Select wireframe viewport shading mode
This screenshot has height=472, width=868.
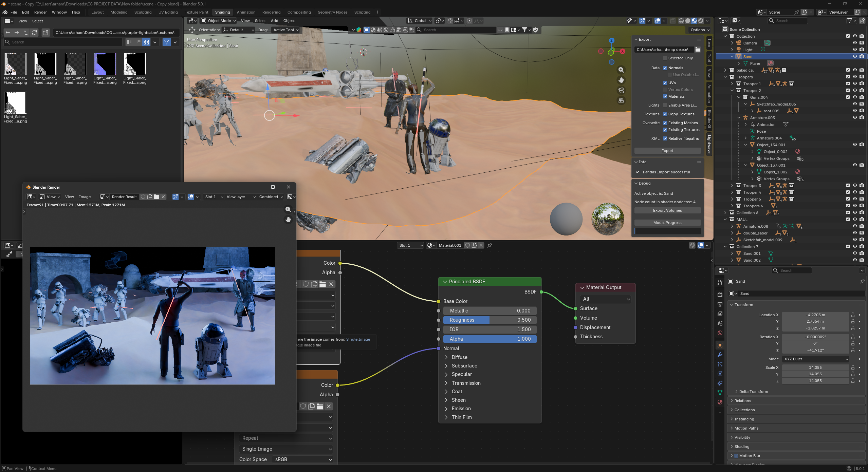[681, 21]
